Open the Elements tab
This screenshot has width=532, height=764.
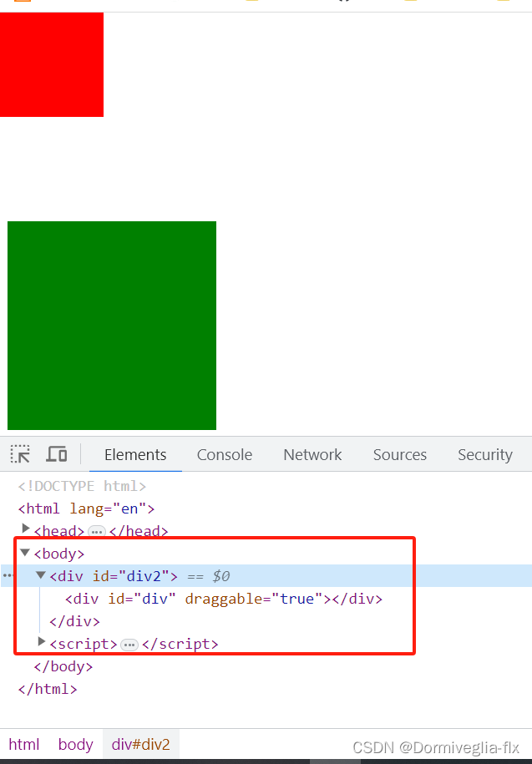click(x=135, y=454)
